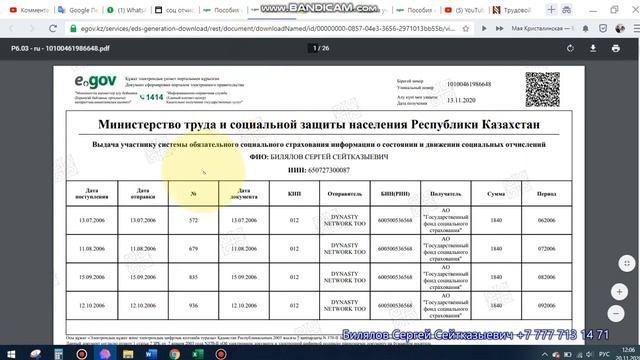Zoom out of the PDF

coord(616,313)
